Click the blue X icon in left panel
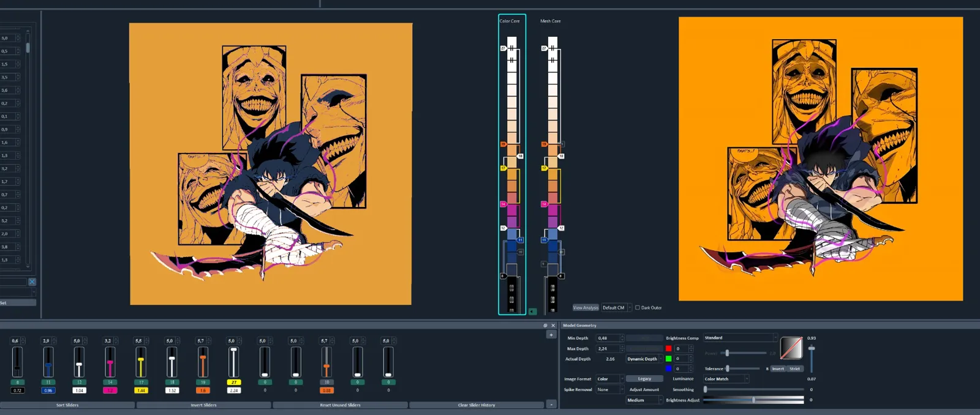The height and width of the screenshot is (415, 980). (32, 282)
